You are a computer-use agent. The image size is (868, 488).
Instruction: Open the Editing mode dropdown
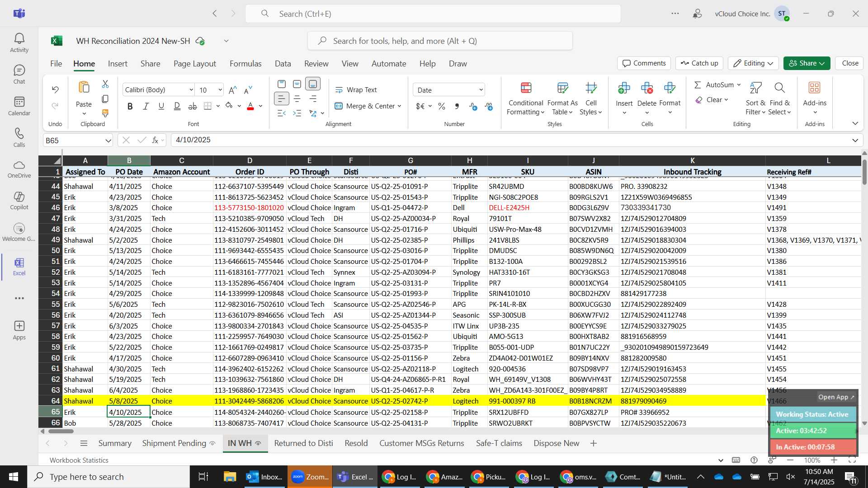pyautogui.click(x=753, y=63)
